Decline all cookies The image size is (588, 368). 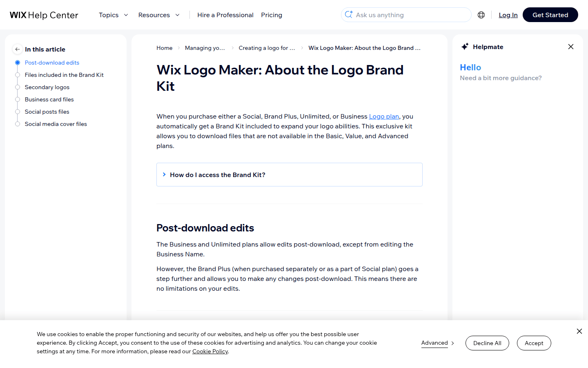coord(487,343)
